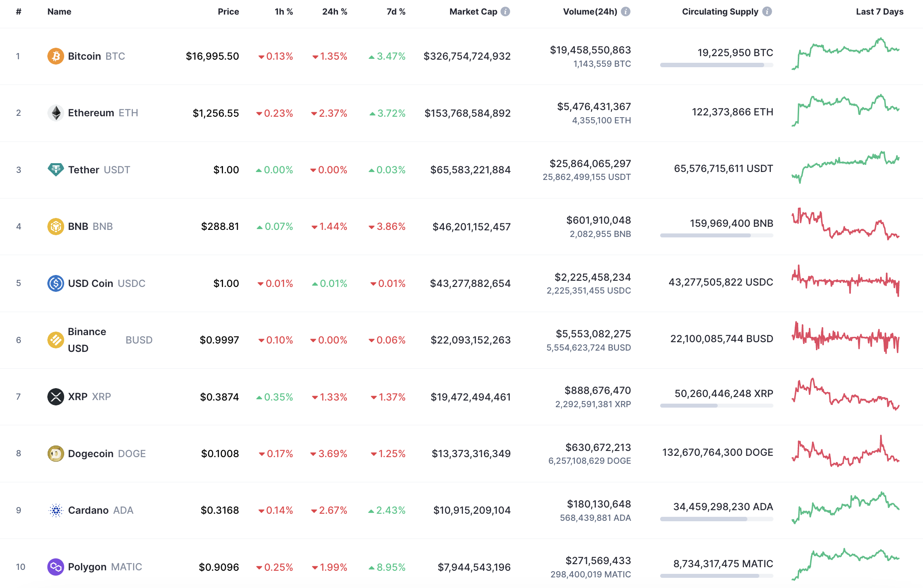Select the Bitcoin BTC coin logo
The width and height of the screenshot is (923, 588).
55,56
